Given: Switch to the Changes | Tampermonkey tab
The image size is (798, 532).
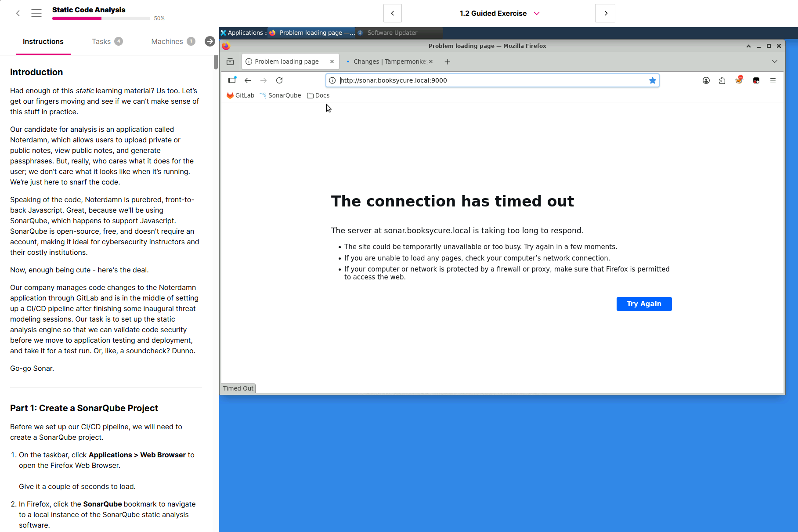Looking at the screenshot, I should (389, 62).
